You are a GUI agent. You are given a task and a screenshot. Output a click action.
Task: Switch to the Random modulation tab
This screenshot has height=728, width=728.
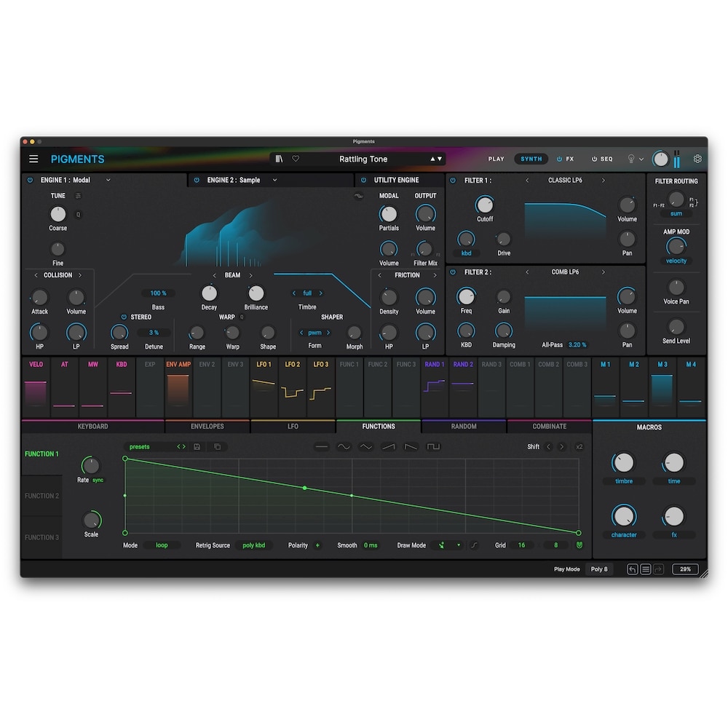(x=464, y=427)
